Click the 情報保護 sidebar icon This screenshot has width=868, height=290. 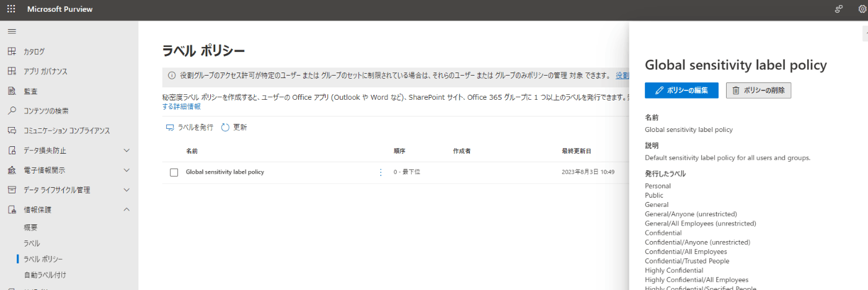pos(12,209)
